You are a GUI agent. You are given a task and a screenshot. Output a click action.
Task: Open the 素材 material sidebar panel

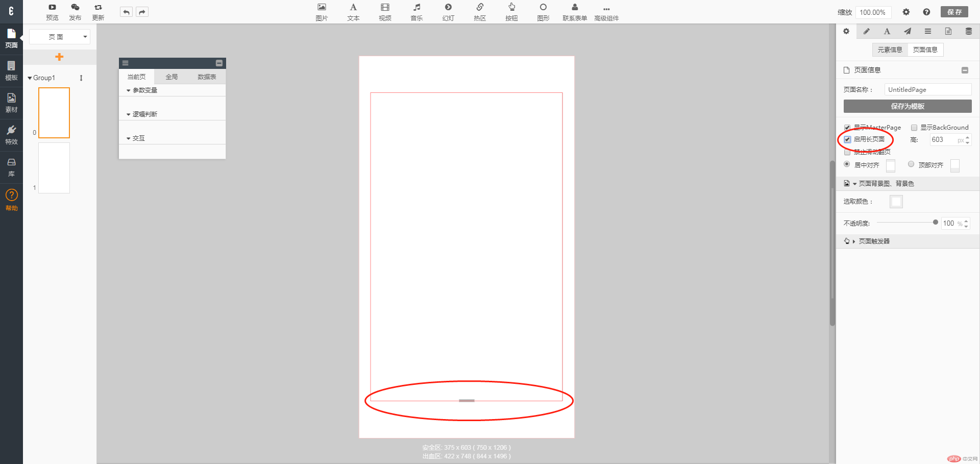[x=11, y=103]
